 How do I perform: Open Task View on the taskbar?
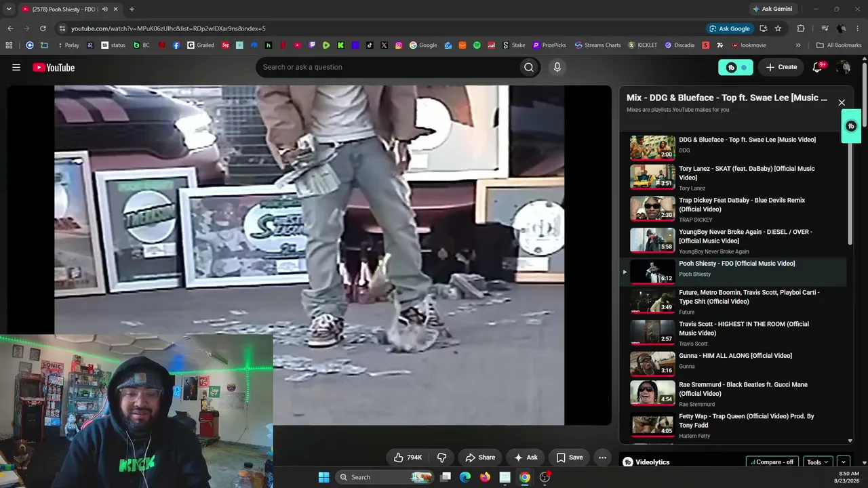(x=446, y=477)
